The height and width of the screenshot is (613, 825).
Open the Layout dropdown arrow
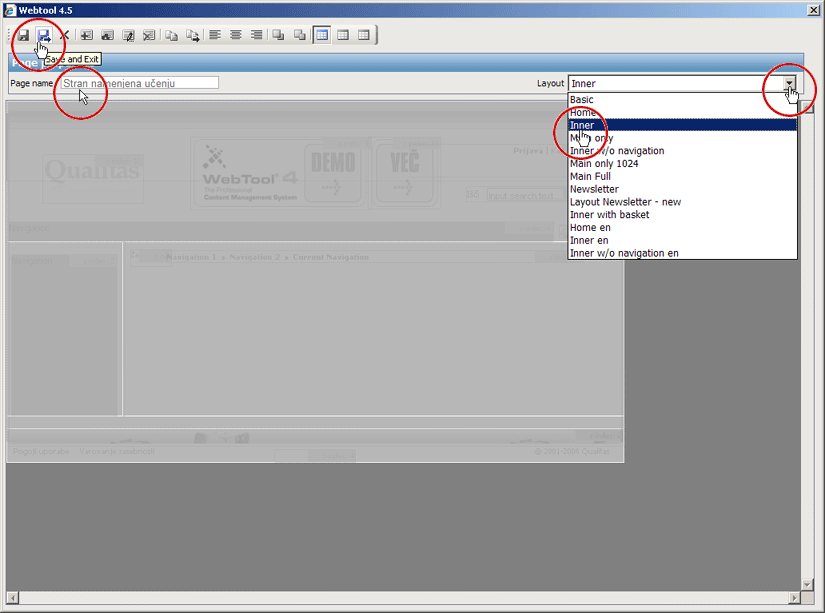point(789,84)
